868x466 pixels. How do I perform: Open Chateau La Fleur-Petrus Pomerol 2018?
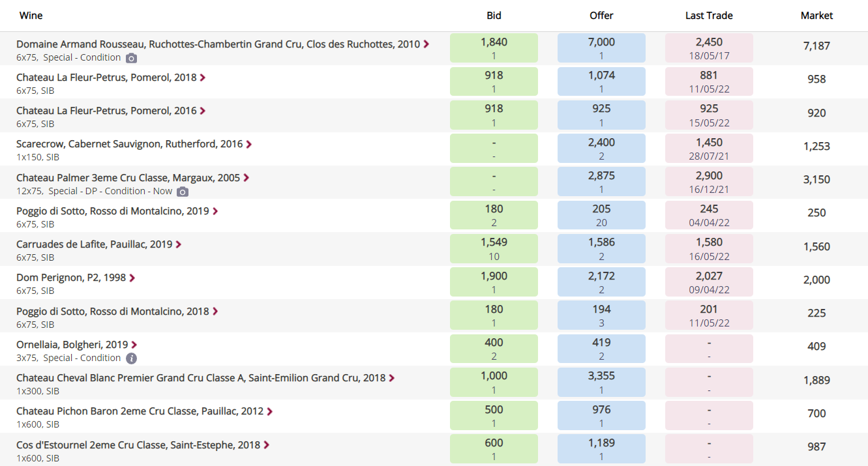(106, 78)
